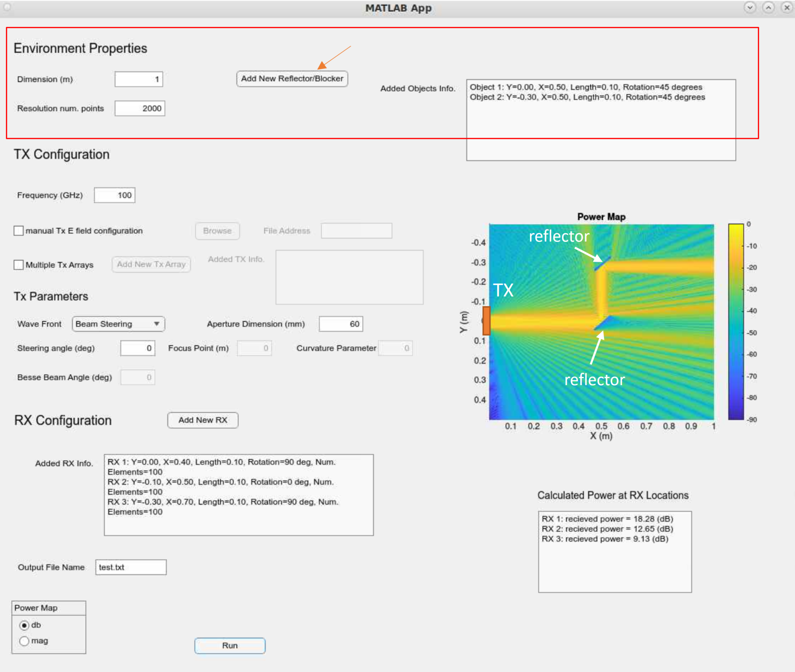Open the Wave Front Beam Steering dropdown
The width and height of the screenshot is (795, 672).
pos(118,324)
